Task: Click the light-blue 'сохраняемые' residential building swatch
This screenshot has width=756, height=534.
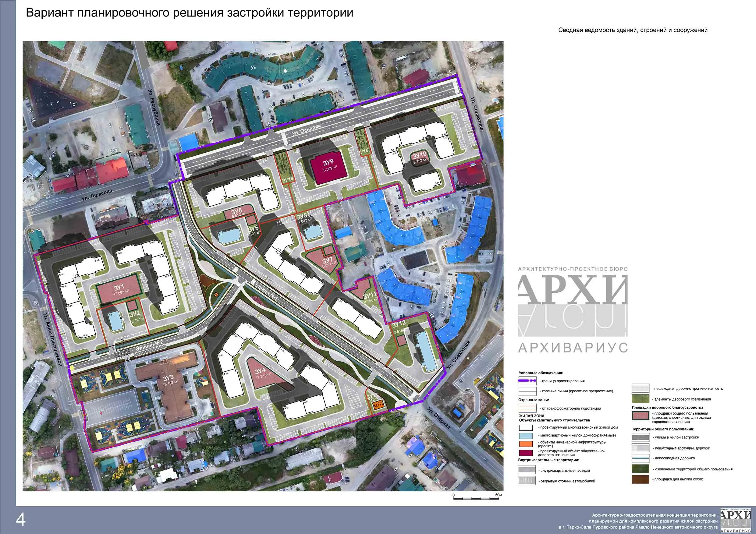Action: (x=526, y=436)
